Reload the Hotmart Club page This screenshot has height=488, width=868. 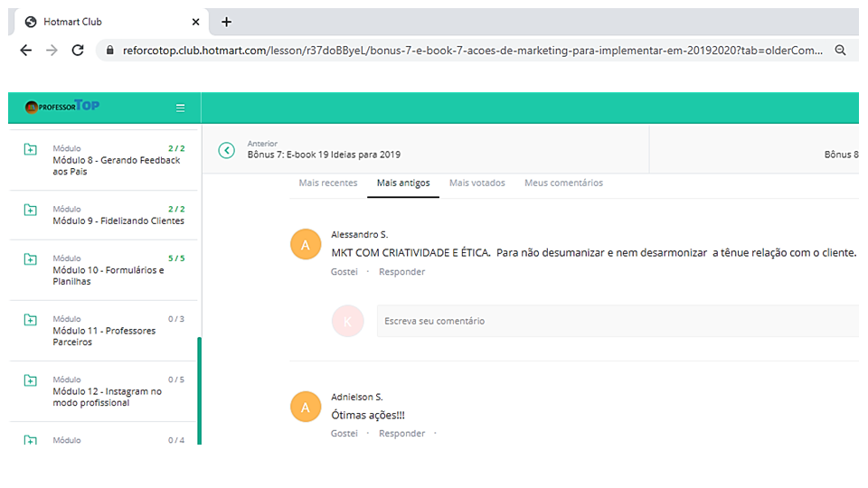pyautogui.click(x=78, y=51)
